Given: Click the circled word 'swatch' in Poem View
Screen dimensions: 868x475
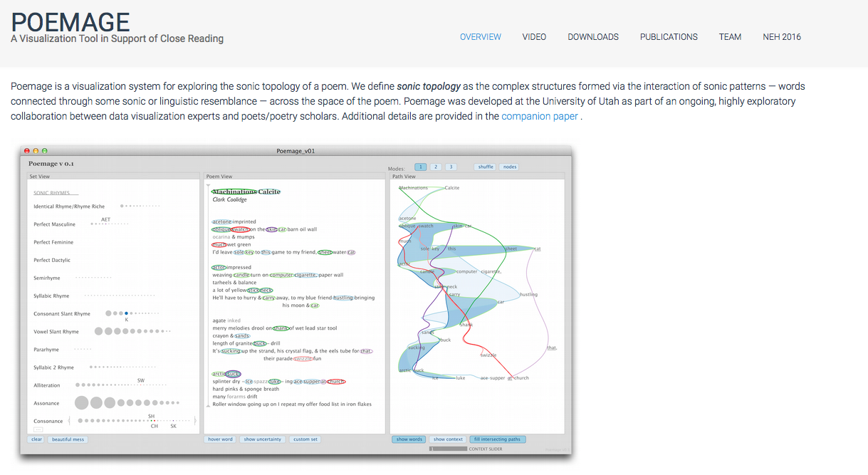Looking at the screenshot, I should pos(240,229).
